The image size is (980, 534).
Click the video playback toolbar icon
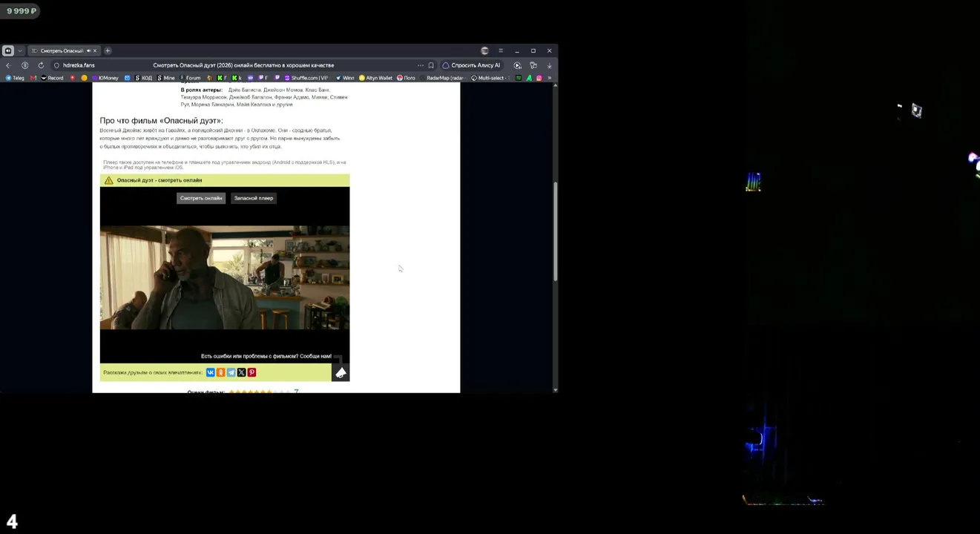tap(518, 65)
